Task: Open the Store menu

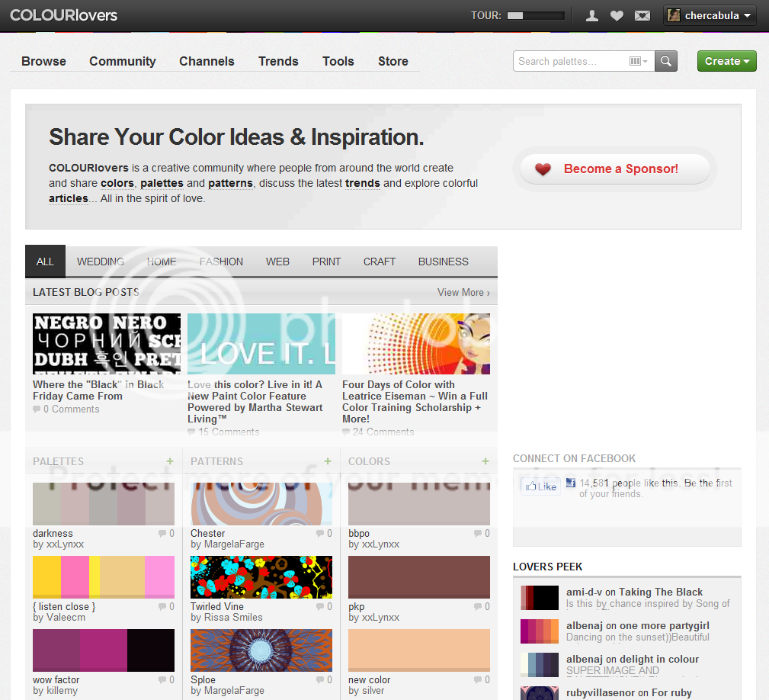Action: click(393, 61)
